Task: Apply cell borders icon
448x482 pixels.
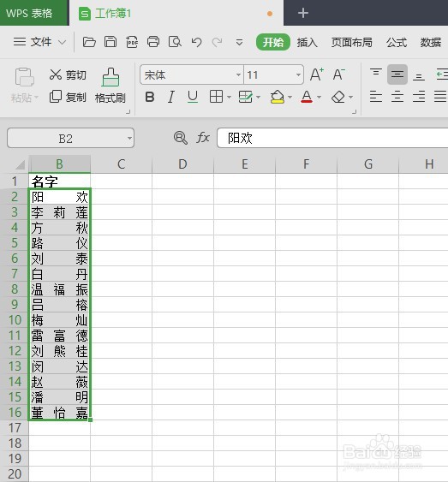Action: 216,97
